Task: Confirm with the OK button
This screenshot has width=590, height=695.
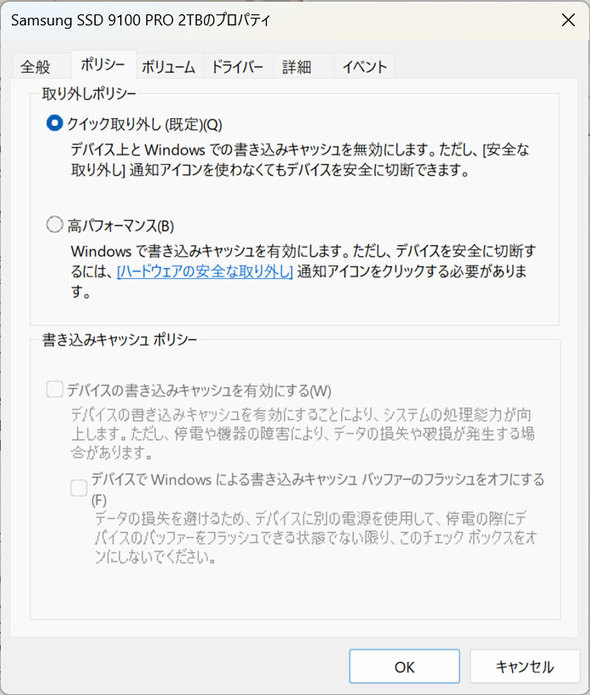Action: (404, 667)
